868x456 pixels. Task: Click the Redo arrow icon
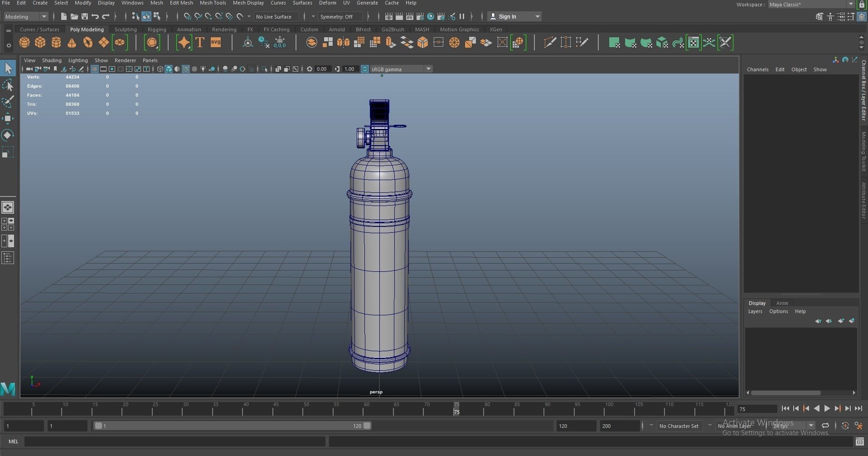(106, 17)
